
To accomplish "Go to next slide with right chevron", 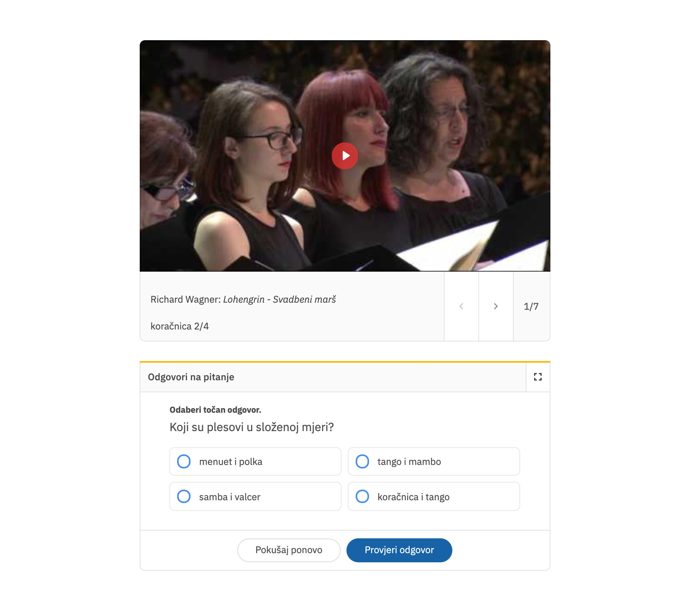I will pyautogui.click(x=496, y=306).
